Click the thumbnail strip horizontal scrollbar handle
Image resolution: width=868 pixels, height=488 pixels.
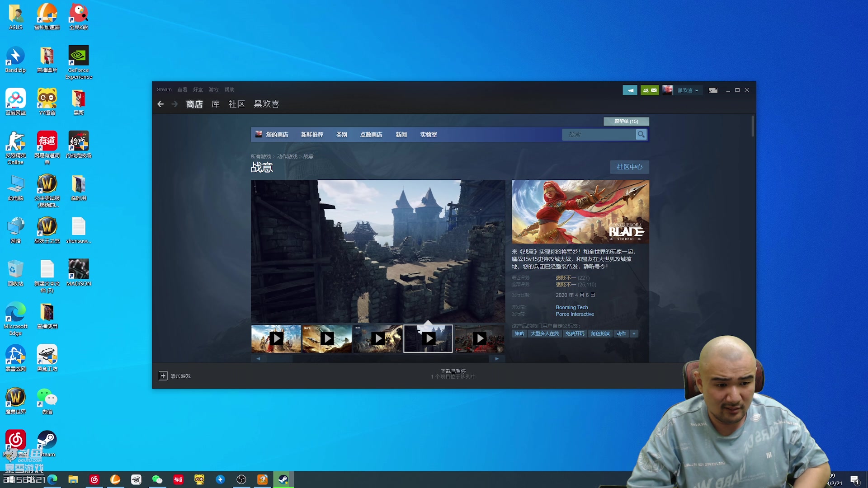(279, 359)
